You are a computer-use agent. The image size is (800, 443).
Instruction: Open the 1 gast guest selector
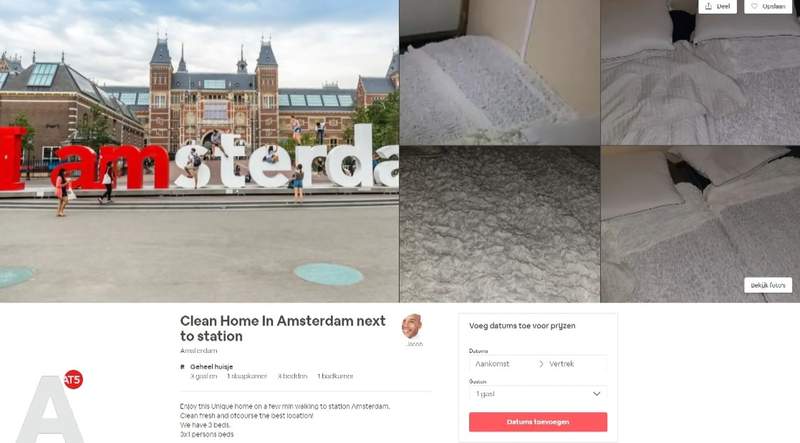point(538,394)
